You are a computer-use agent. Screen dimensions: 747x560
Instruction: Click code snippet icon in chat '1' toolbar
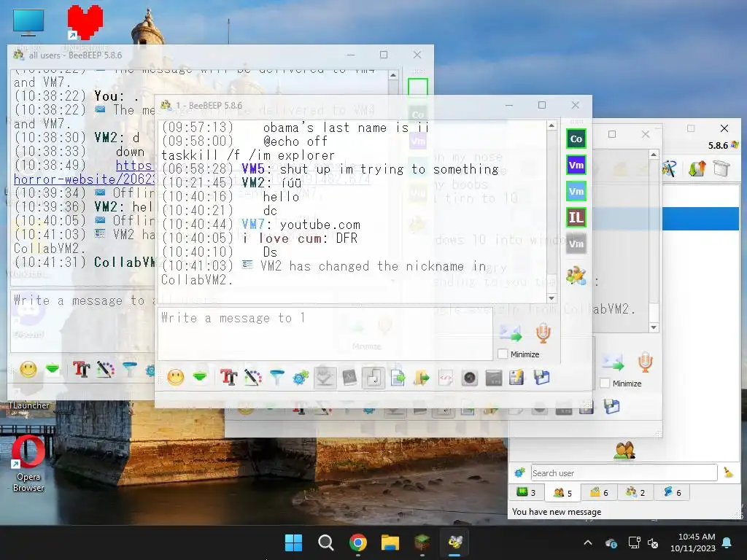pos(446,378)
